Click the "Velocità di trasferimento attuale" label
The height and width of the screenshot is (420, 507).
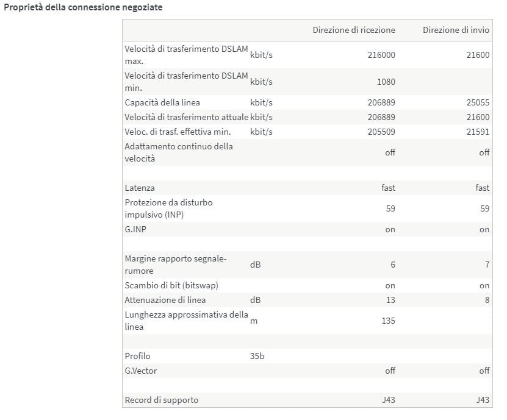coord(186,117)
